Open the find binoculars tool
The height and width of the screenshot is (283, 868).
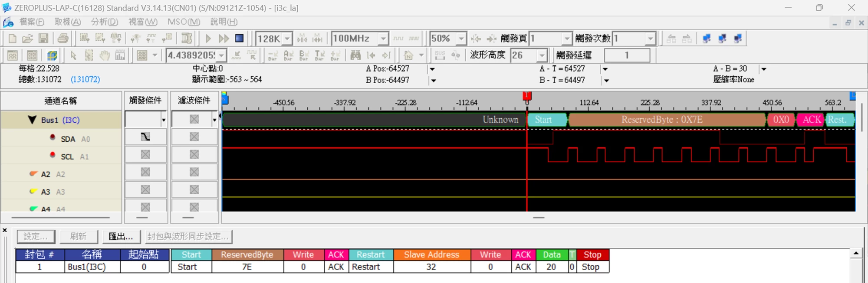tap(355, 55)
